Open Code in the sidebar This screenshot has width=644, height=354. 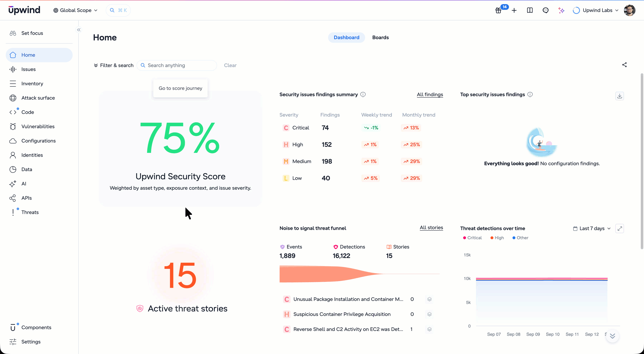pyautogui.click(x=39, y=112)
